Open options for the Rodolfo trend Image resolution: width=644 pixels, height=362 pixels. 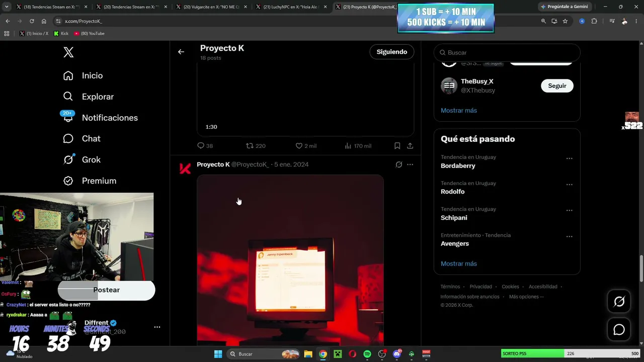coord(569,185)
